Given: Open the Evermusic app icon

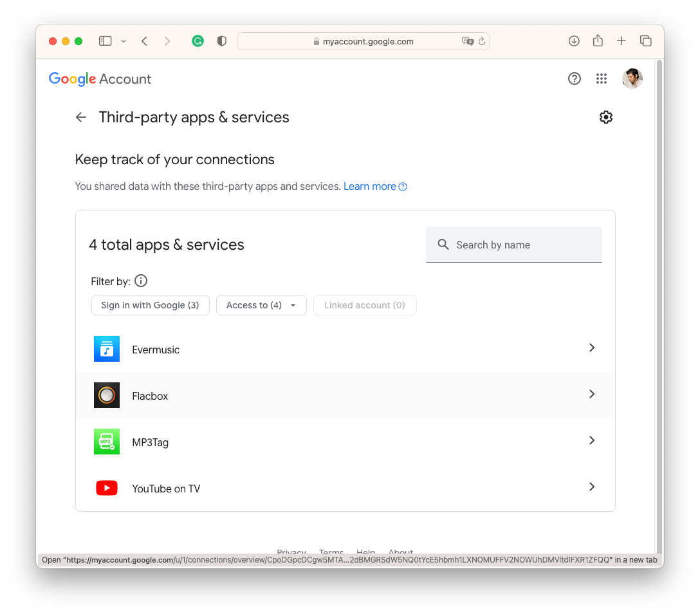Looking at the screenshot, I should 107,348.
